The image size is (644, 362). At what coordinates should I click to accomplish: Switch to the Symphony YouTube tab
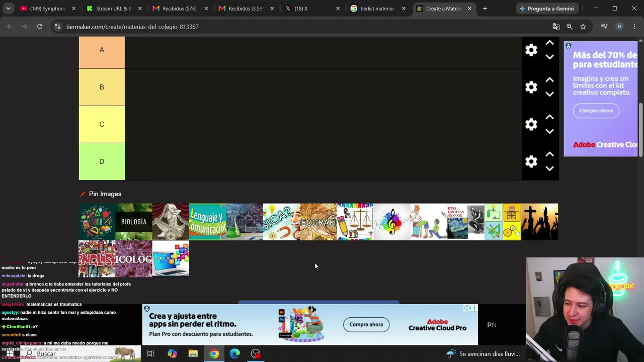click(48, 9)
